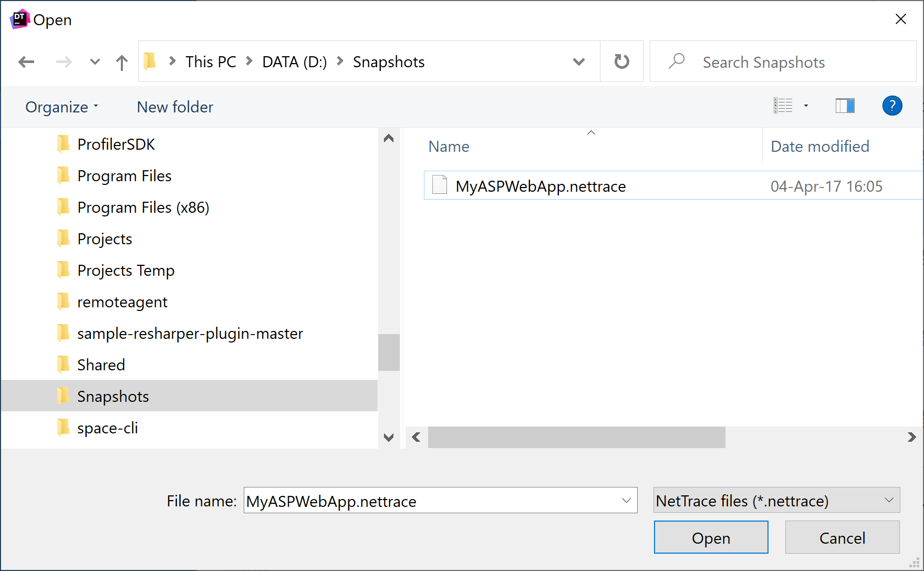Expand the view options dropdown arrow
Screen dimensions: 924x571
tap(806, 106)
